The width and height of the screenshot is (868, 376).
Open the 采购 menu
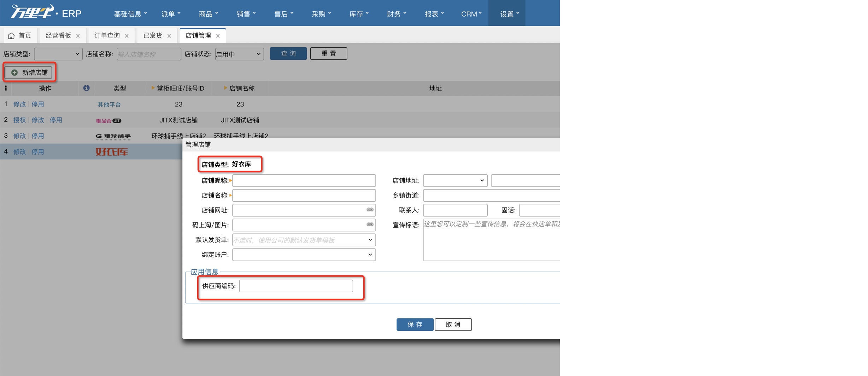[x=321, y=14]
